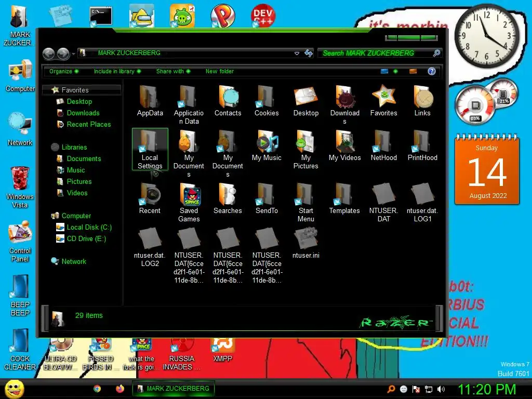Expand the address bar history dropdown
Image resolution: width=532 pixels, height=399 pixels.
point(297,54)
